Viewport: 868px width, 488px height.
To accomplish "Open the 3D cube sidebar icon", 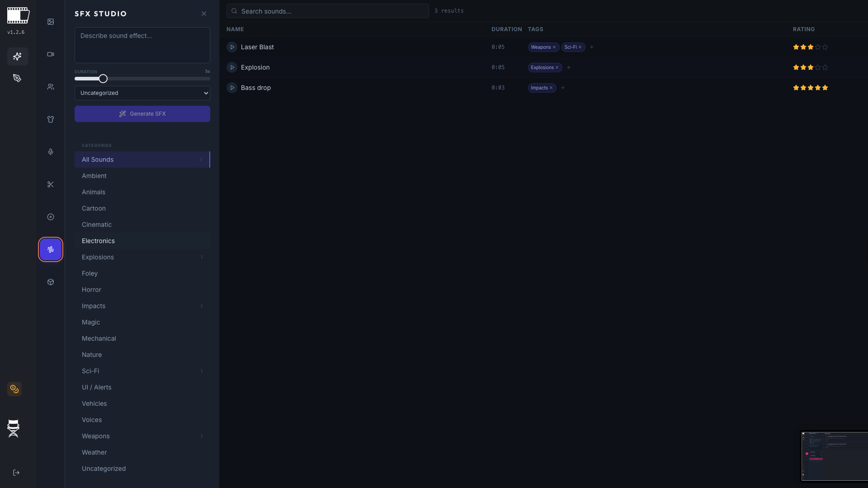I will [51, 282].
